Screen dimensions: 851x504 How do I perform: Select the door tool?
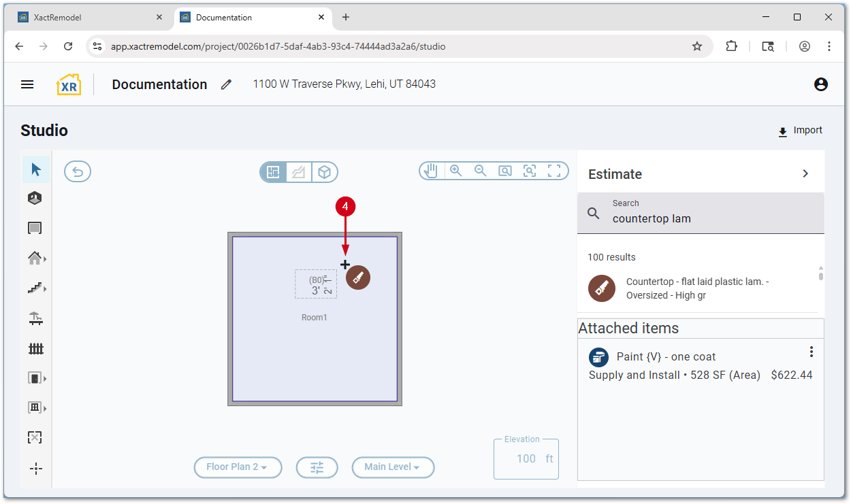(35, 378)
